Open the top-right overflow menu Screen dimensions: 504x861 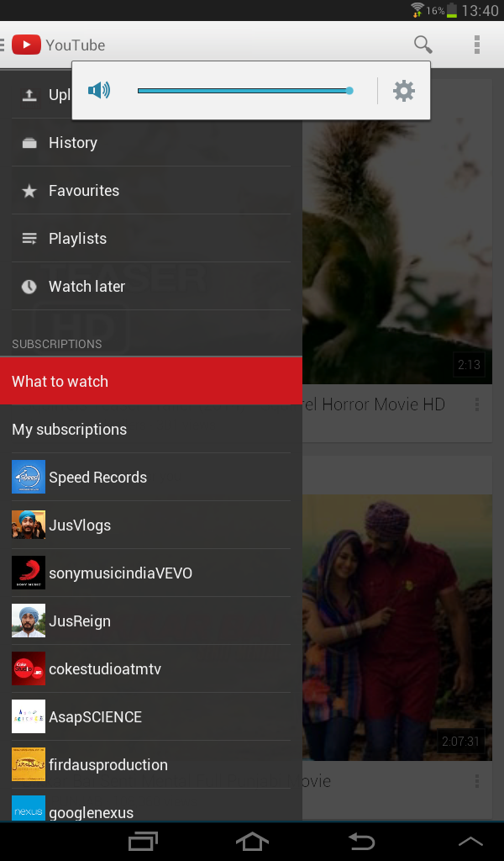point(476,45)
